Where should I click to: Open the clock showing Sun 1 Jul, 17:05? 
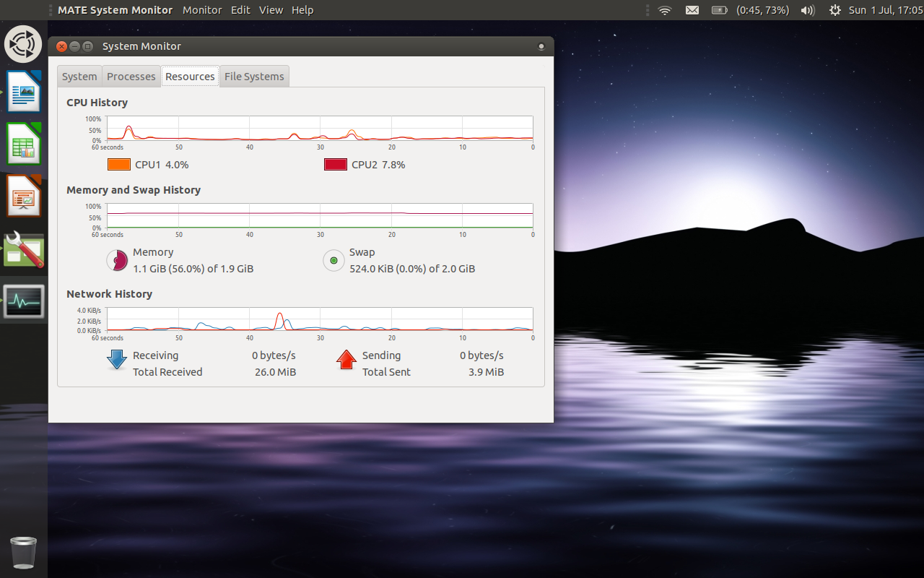click(x=886, y=10)
